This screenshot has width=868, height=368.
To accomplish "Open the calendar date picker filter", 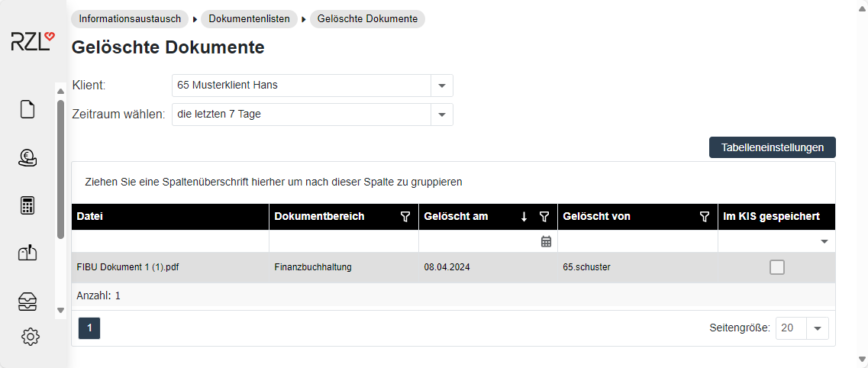I will tap(546, 241).
